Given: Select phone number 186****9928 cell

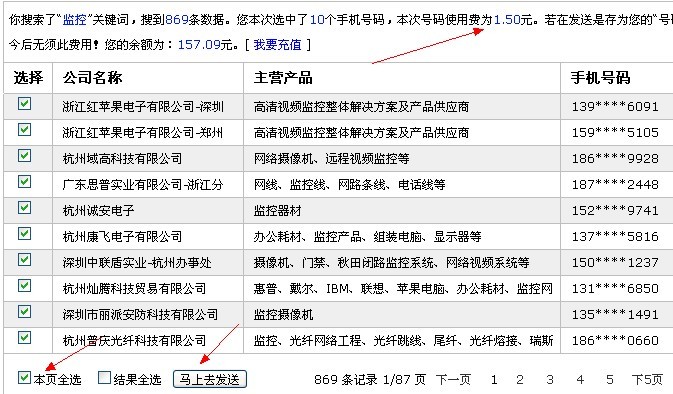Looking at the screenshot, I should pyautogui.click(x=615, y=159).
